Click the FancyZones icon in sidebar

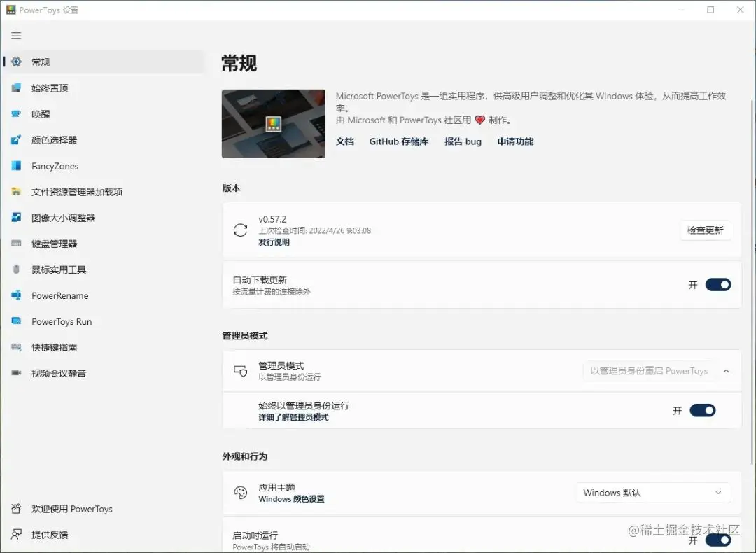(x=16, y=166)
